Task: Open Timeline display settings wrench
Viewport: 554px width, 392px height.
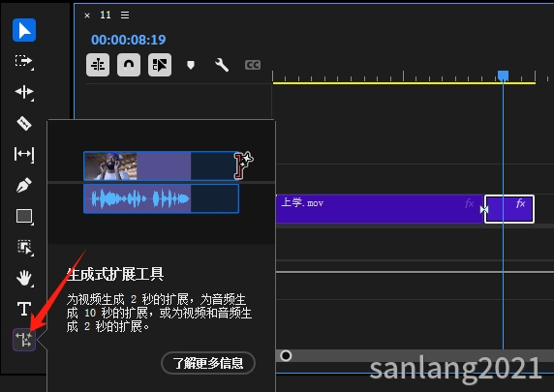Action: 222,65
